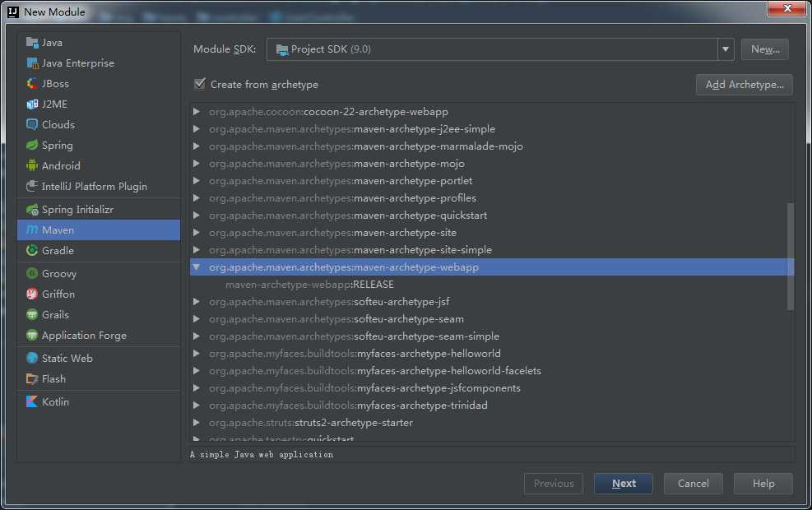The width and height of the screenshot is (812, 510).
Task: Expand struts2-archetype-starter node
Action: [x=197, y=423]
